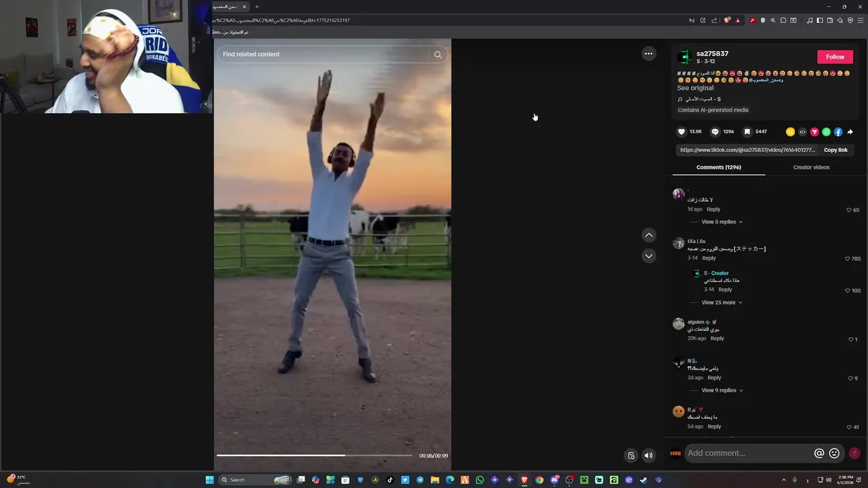Open the embed code icon
This screenshot has height=488, width=868.
[x=802, y=131]
